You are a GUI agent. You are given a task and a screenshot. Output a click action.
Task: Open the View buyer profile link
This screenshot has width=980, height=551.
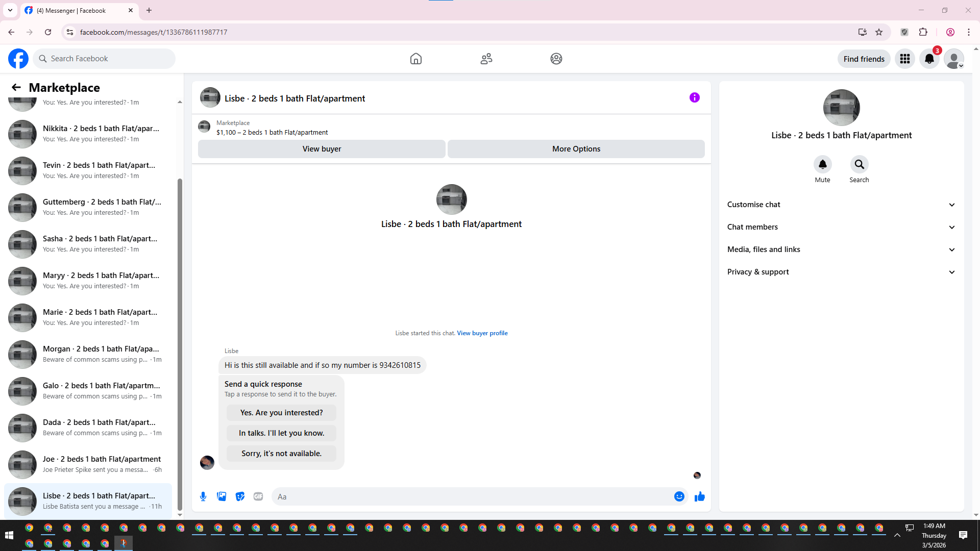(x=482, y=333)
